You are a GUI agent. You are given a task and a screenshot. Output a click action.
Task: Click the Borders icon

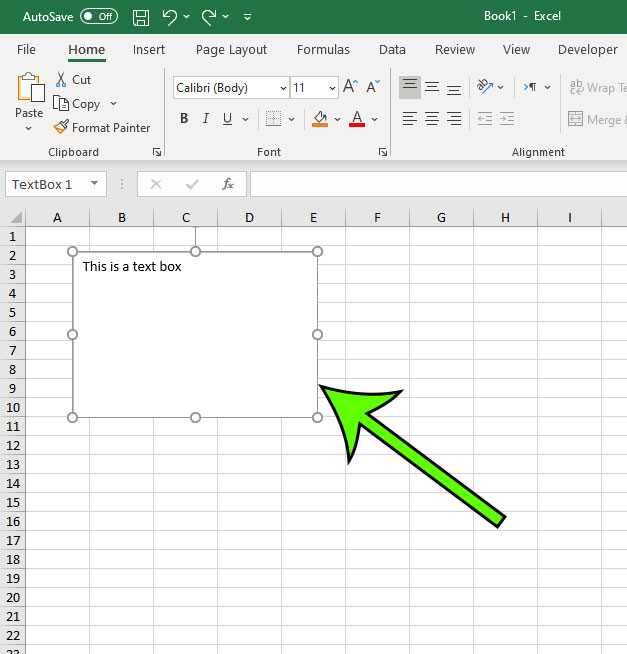(273, 119)
